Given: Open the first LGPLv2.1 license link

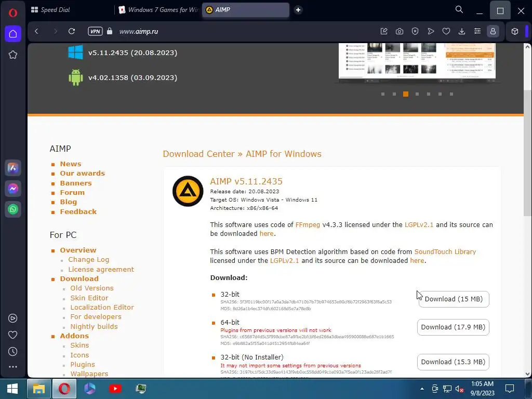Looking at the screenshot, I should (419, 224).
